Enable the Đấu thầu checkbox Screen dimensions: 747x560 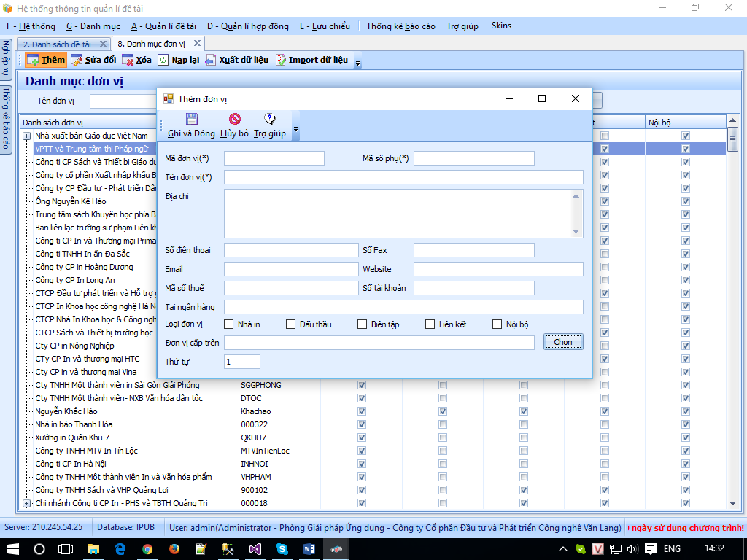coord(291,324)
